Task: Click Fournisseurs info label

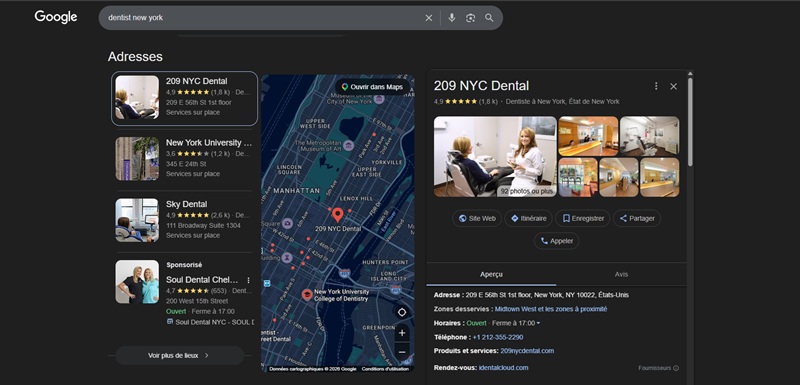Action: point(658,368)
